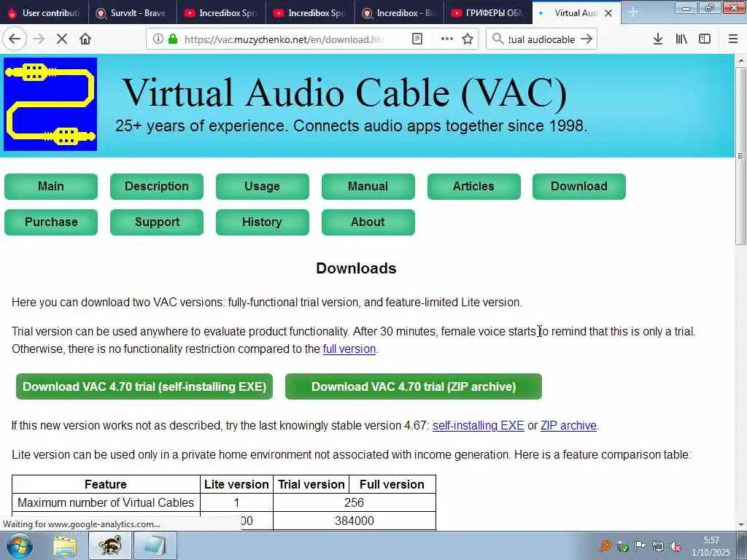Follow the full version link
The width and height of the screenshot is (747, 560).
pos(349,349)
